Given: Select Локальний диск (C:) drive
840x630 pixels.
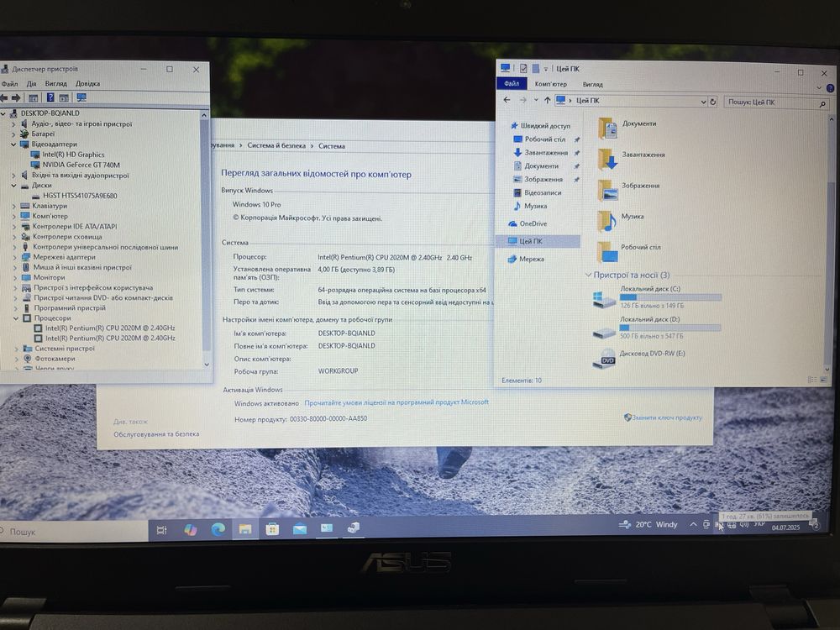Looking at the screenshot, I should 657,297.
